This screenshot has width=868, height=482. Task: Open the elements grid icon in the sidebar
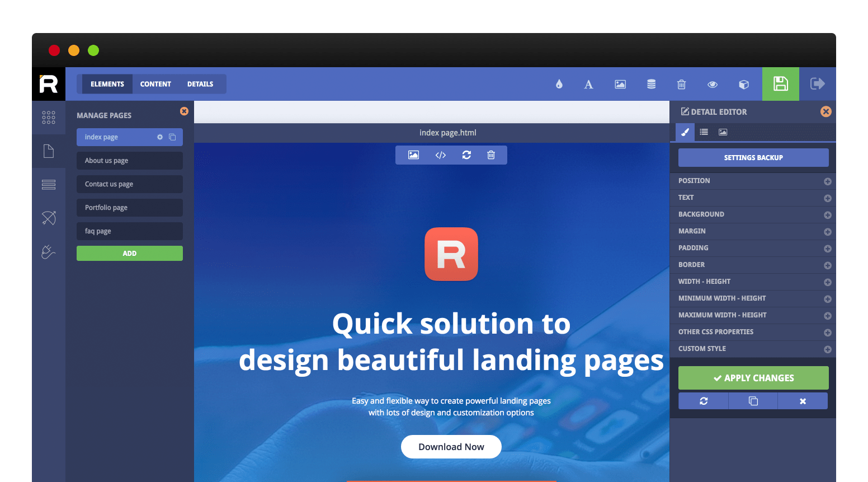(49, 118)
